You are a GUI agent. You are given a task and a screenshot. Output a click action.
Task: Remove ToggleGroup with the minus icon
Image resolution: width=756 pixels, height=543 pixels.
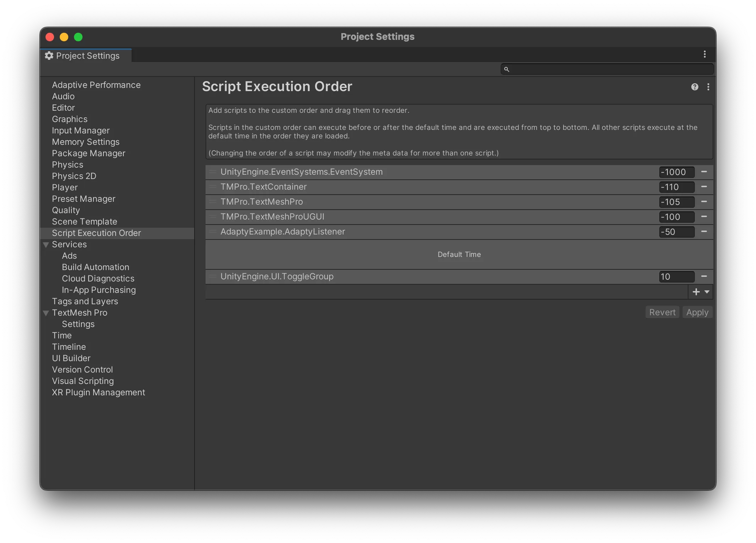[704, 276]
